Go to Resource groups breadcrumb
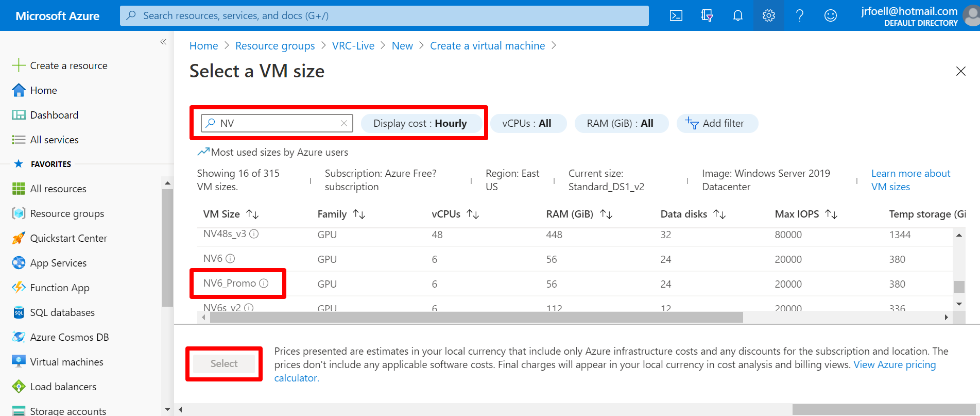This screenshot has width=980, height=416. click(275, 46)
